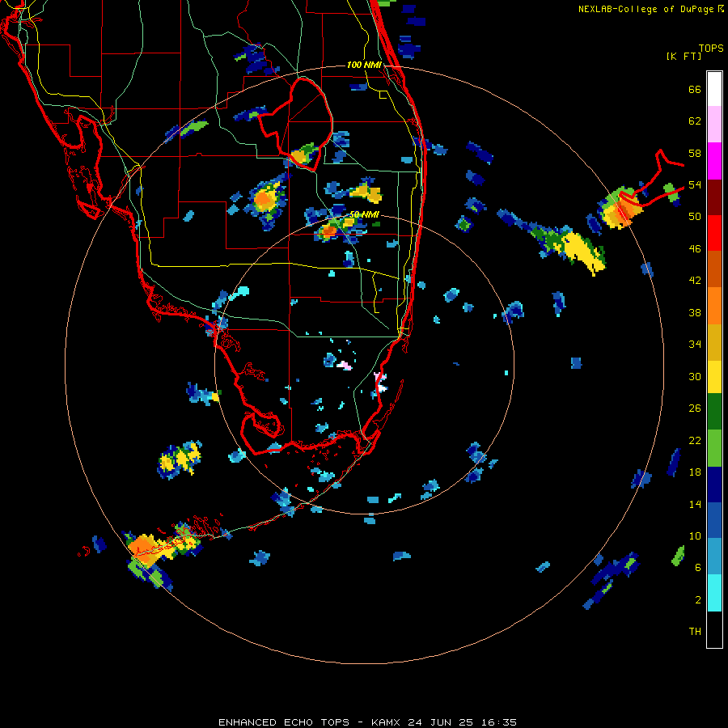
Task: Select the 14 legend value
Action: [695, 504]
